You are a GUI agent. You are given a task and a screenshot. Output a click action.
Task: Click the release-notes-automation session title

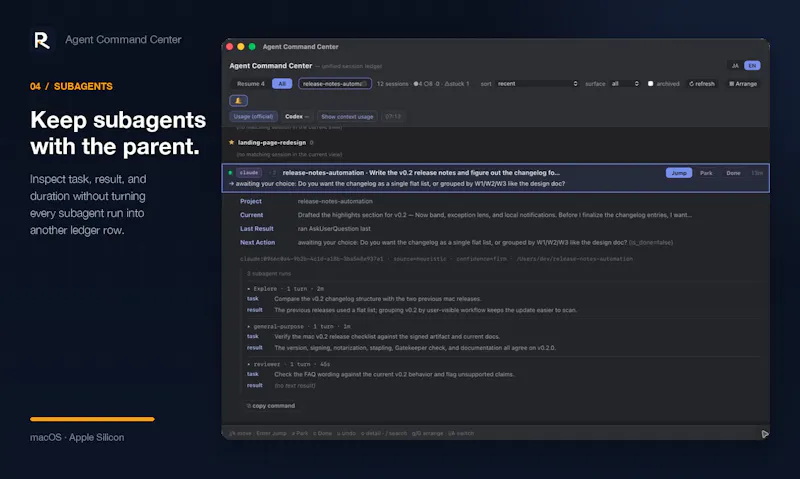coord(421,173)
